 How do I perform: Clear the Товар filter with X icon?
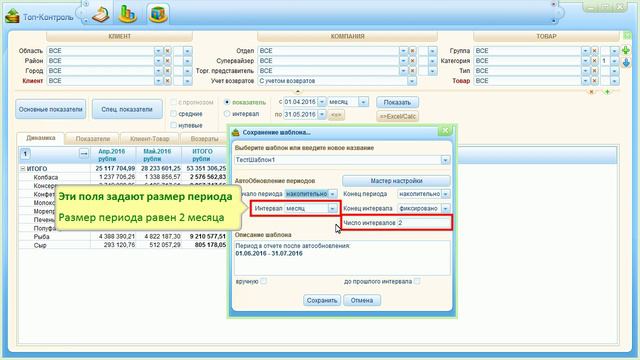pos(595,81)
